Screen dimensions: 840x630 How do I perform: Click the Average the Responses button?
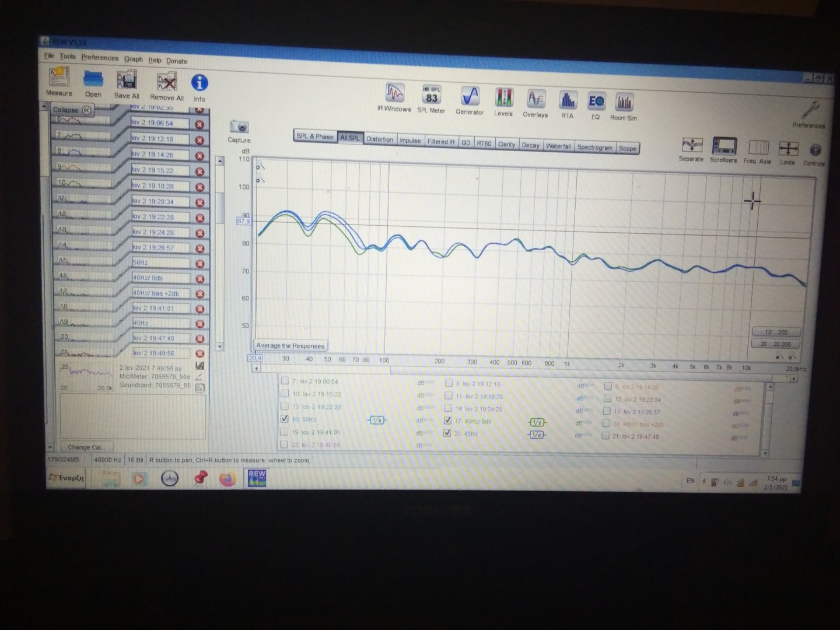(x=290, y=345)
